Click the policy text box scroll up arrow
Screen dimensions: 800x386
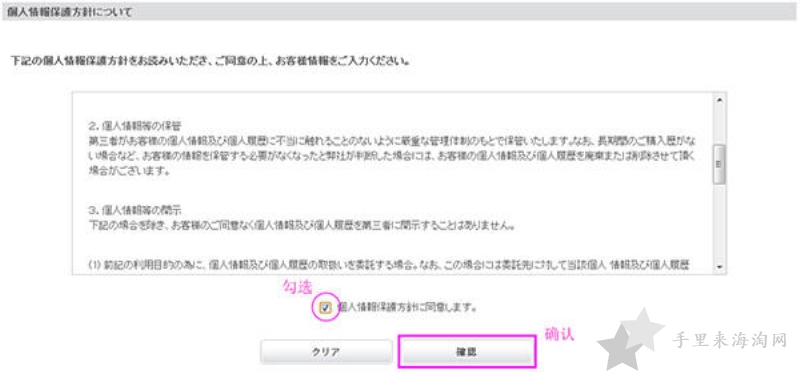[719, 100]
